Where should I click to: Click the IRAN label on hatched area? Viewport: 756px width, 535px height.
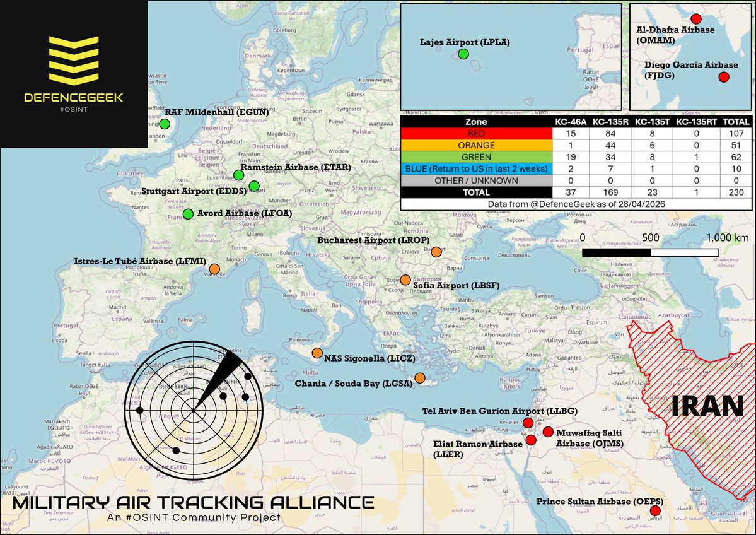point(707,406)
